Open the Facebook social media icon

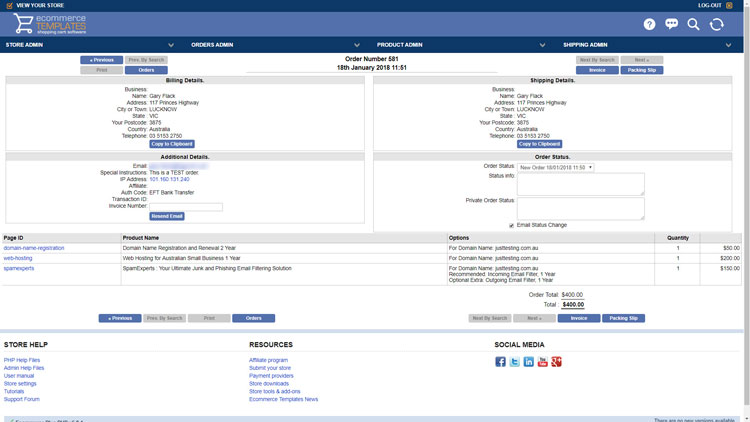(x=500, y=362)
